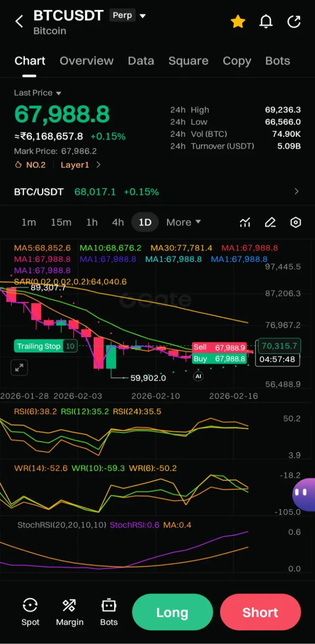The image size is (315, 644).
Task: Select the 15m timeframe
Action: point(61,223)
